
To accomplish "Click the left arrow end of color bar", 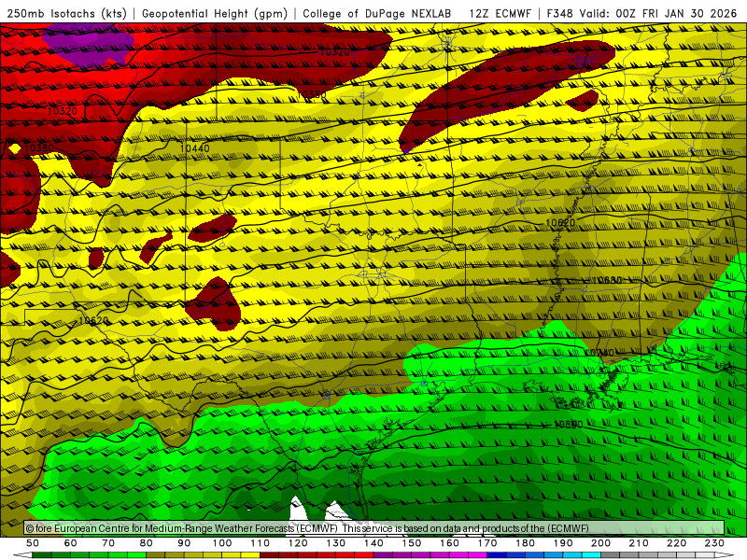I will pyautogui.click(x=21, y=555).
